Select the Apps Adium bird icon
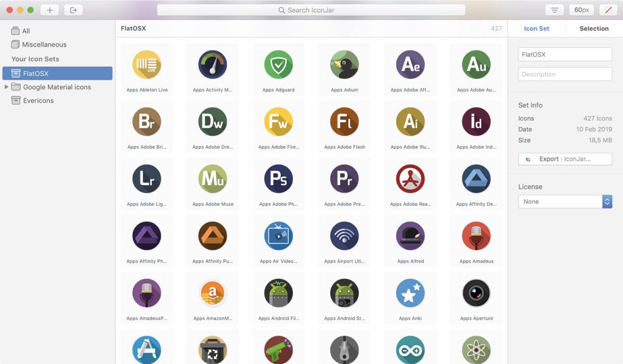 345,64
